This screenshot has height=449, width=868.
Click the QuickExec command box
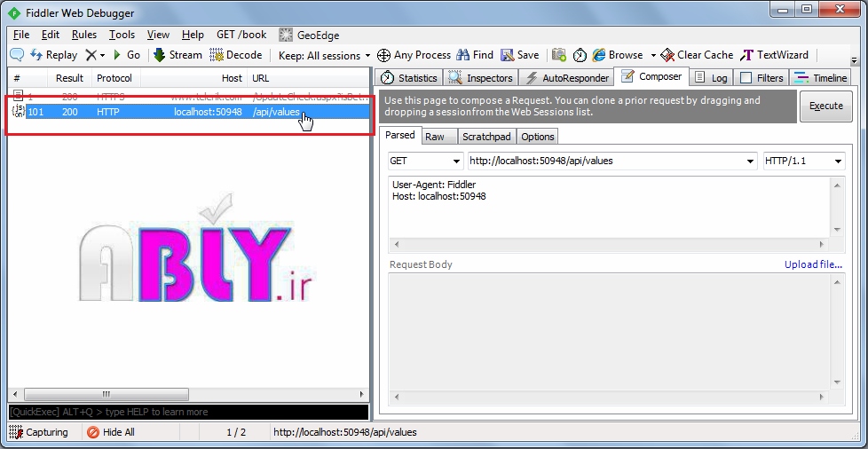click(x=188, y=412)
